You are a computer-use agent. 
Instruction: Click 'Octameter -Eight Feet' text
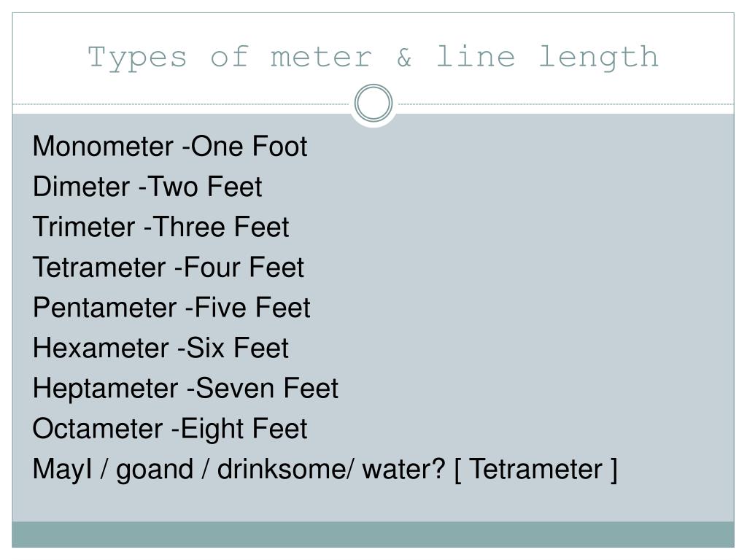point(169,429)
